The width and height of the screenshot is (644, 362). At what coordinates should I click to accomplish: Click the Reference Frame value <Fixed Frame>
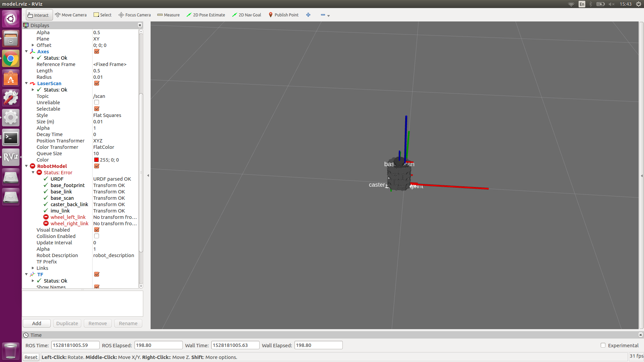pyautogui.click(x=110, y=64)
